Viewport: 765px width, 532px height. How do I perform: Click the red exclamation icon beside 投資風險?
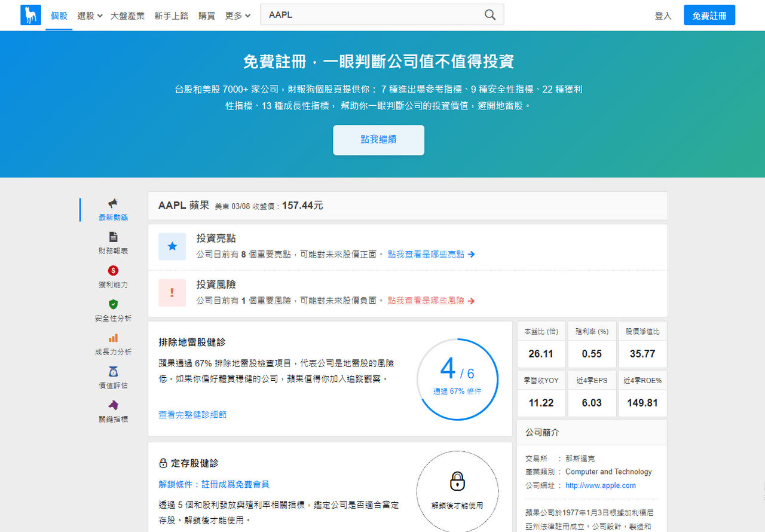[x=172, y=292]
